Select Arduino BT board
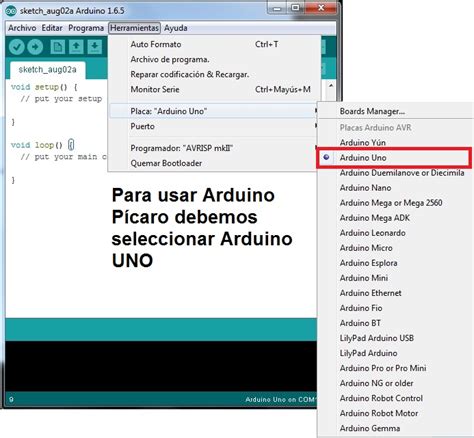 pyautogui.click(x=395, y=323)
